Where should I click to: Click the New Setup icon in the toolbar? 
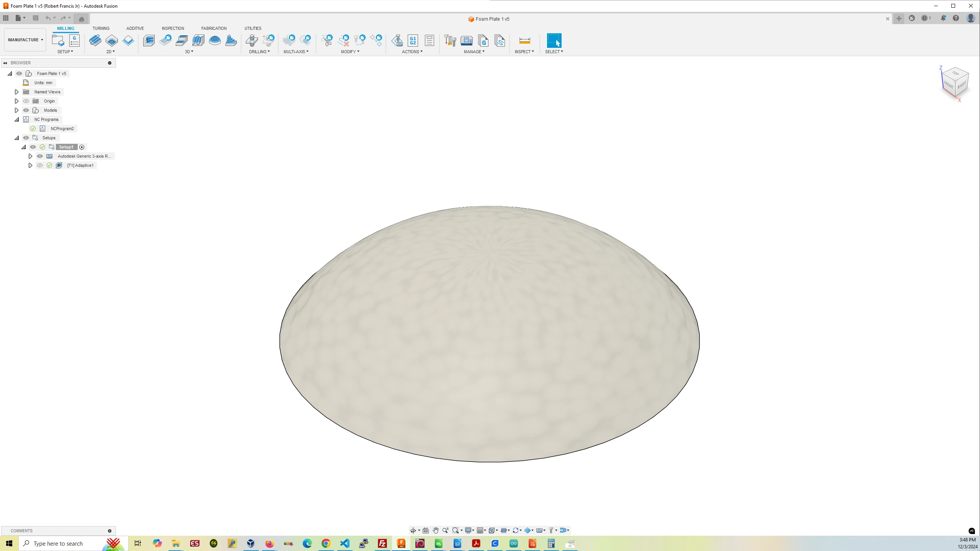click(58, 40)
